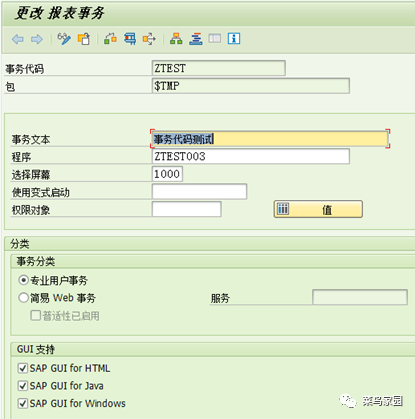
Task: Click the 服务 input field
Action: pyautogui.click(x=360, y=297)
